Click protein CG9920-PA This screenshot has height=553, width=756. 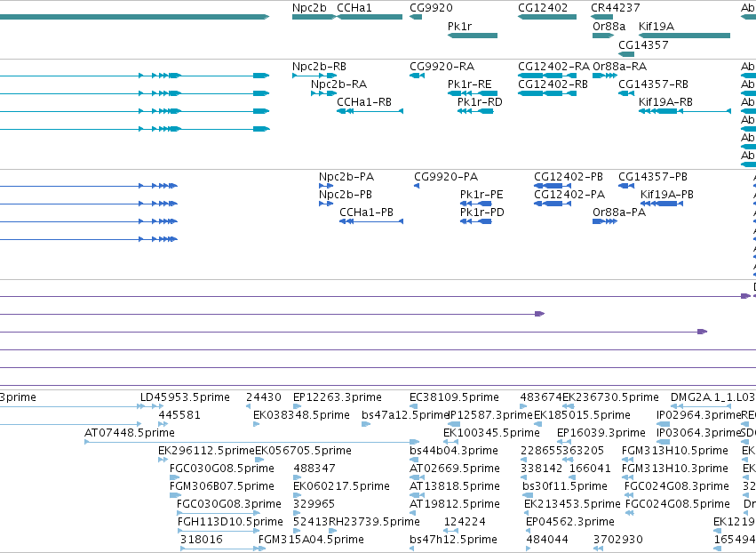[445, 177]
